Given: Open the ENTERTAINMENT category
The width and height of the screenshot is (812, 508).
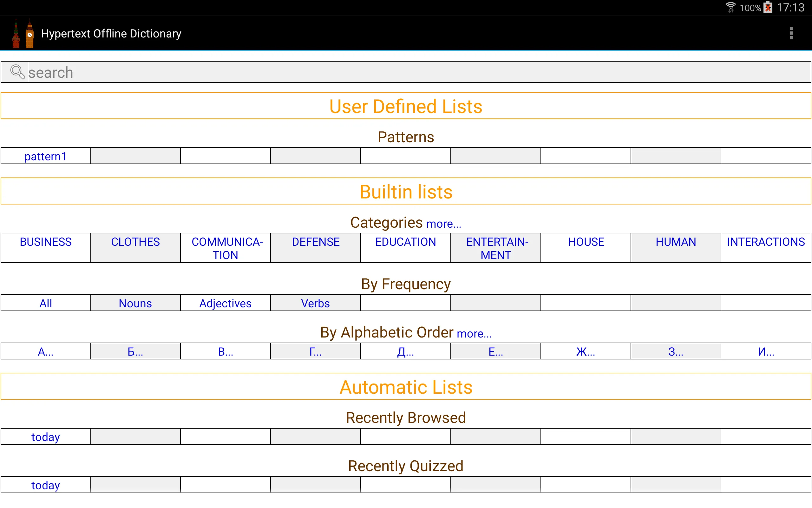Looking at the screenshot, I should [x=496, y=248].
